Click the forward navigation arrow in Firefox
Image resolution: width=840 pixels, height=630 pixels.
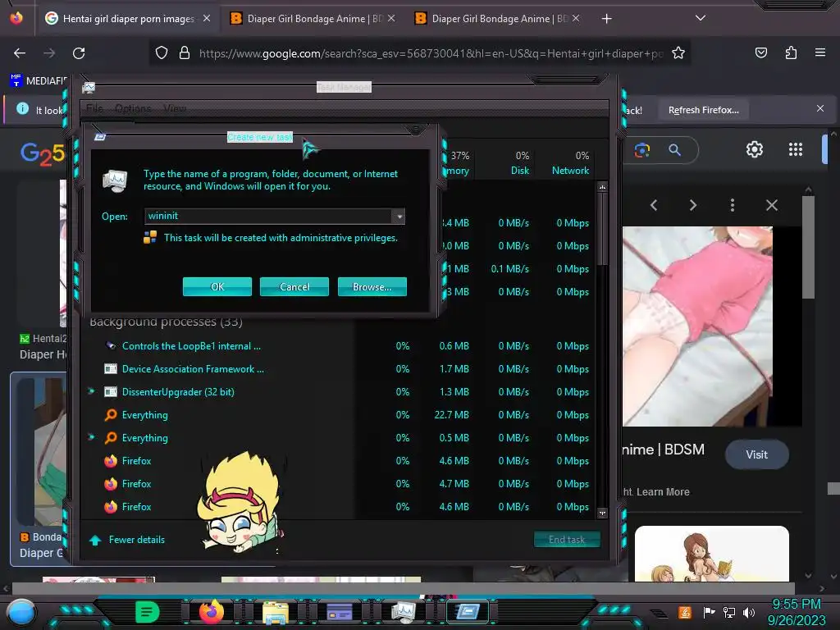(49, 53)
